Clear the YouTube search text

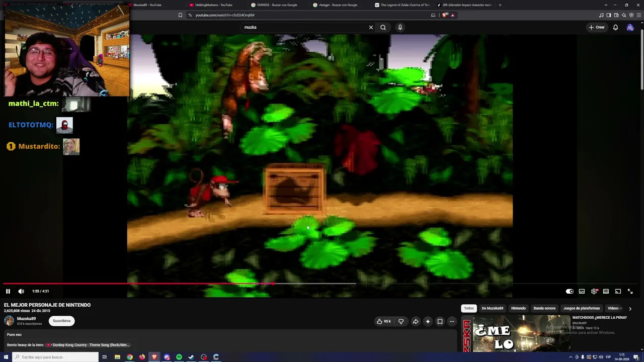click(371, 27)
